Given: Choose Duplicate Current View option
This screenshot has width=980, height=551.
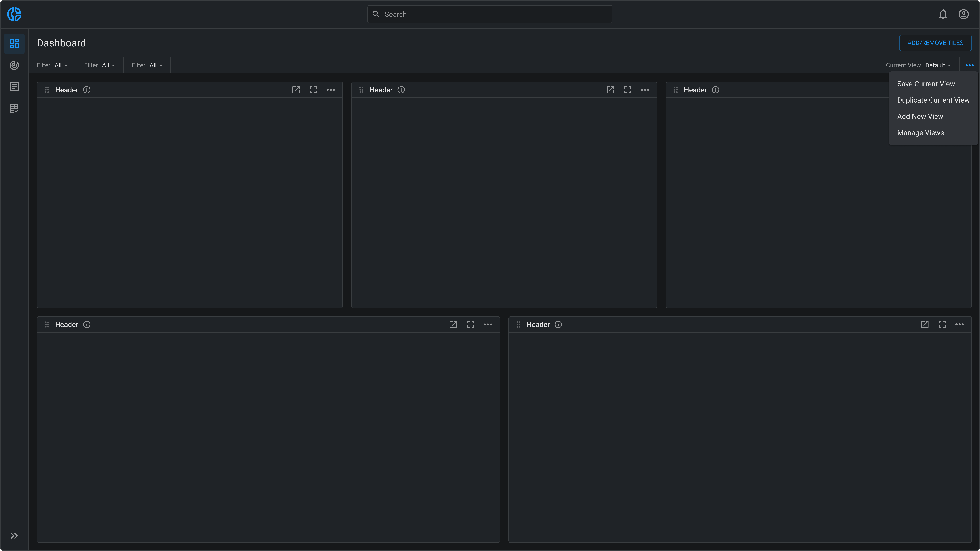Looking at the screenshot, I should pyautogui.click(x=933, y=100).
